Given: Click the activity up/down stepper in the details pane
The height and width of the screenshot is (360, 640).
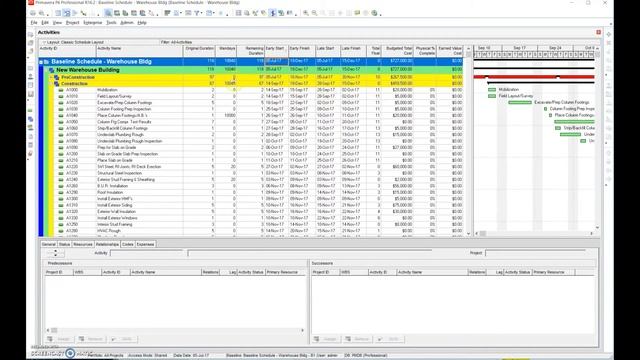Looking at the screenshot, I should coord(56,253).
